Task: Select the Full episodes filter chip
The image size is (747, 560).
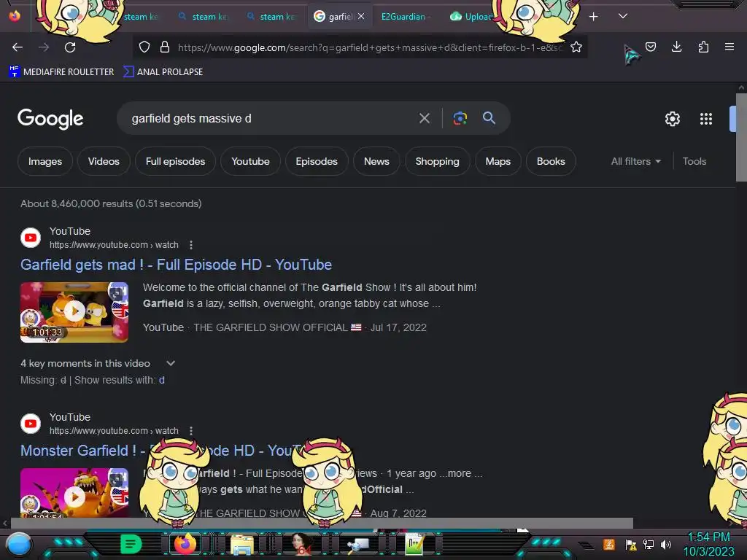Action: tap(175, 161)
